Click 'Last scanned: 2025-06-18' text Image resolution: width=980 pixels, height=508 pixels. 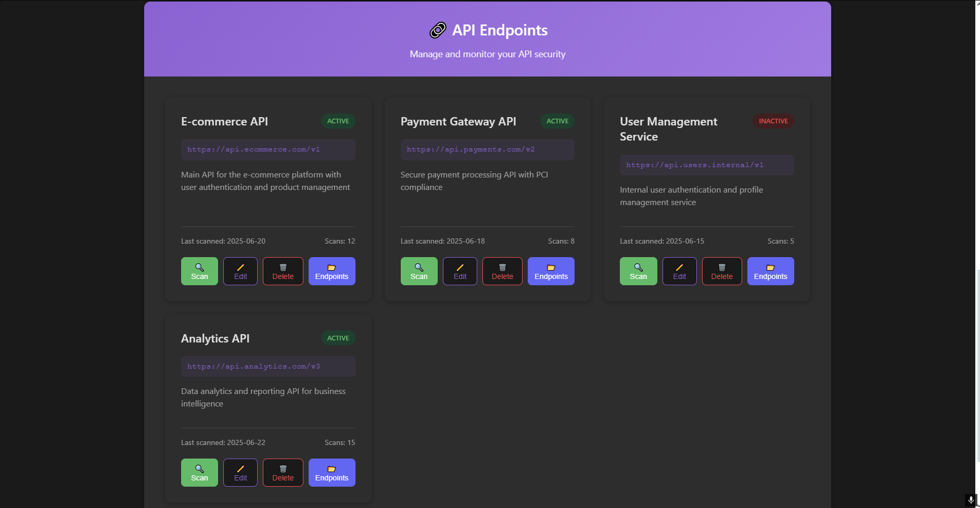coord(442,241)
